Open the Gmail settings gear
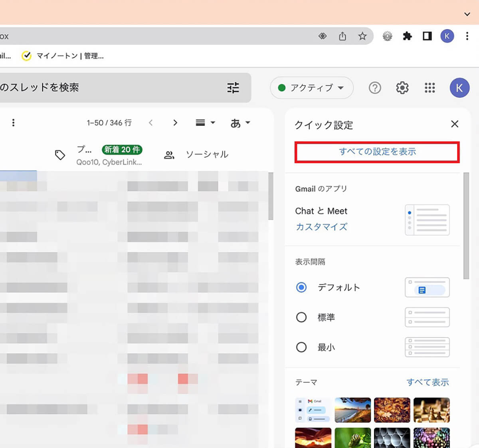 coord(402,87)
